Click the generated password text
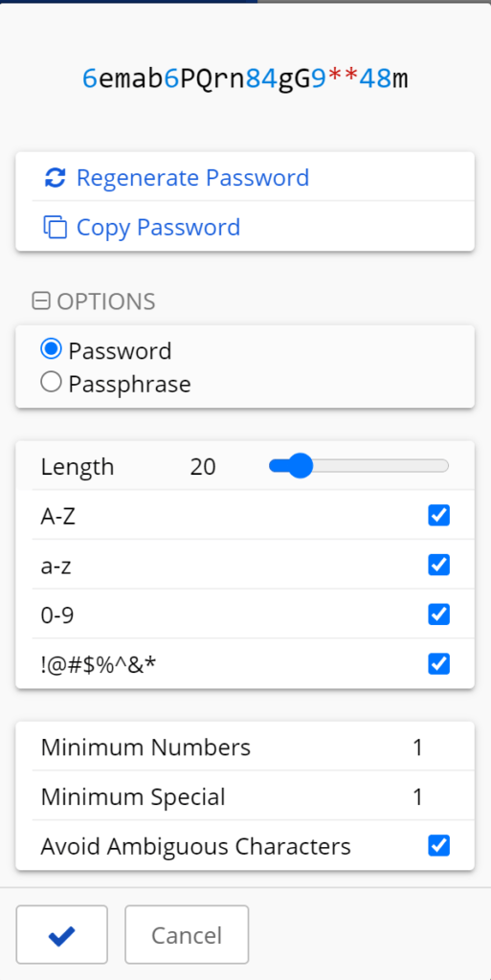 245,79
